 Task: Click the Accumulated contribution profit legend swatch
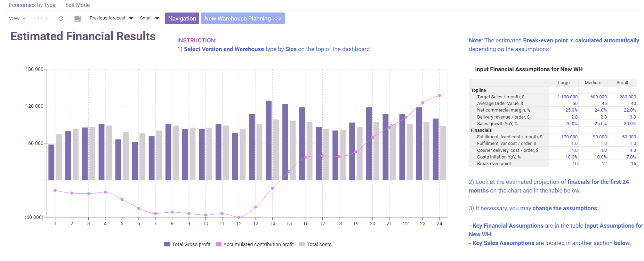point(218,244)
